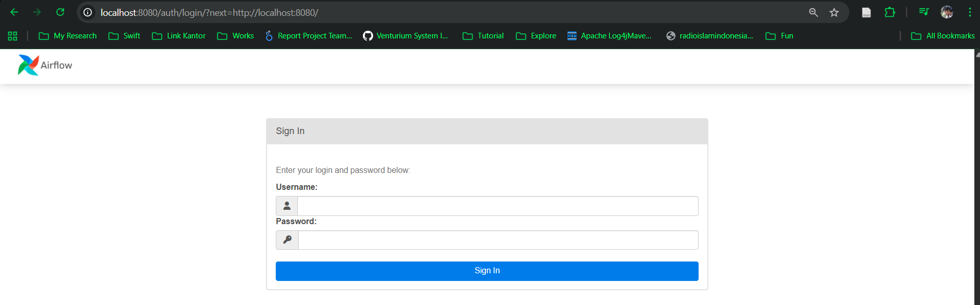Open the Venturium System GitHub bookmark
This screenshot has width=980, height=305.
point(405,36)
